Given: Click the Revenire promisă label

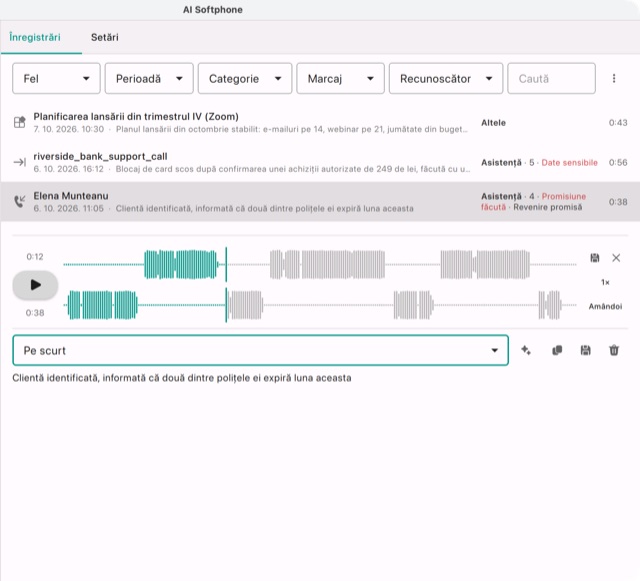Looking at the screenshot, I should [548, 207].
